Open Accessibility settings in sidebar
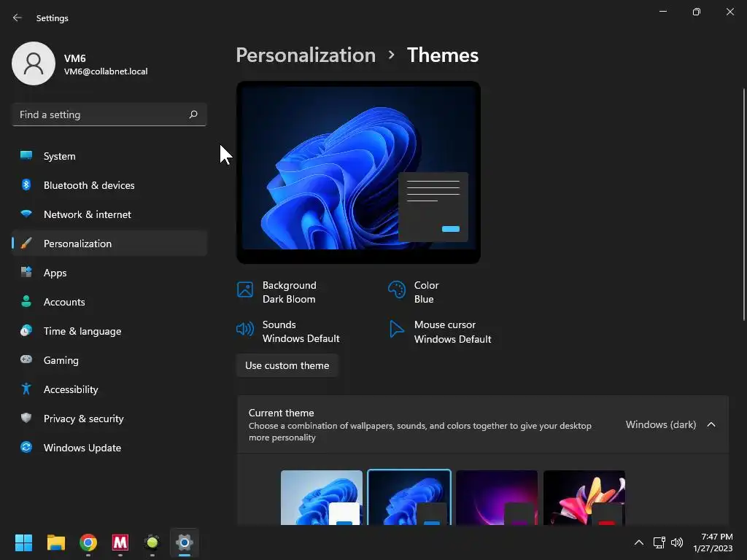 (109, 389)
